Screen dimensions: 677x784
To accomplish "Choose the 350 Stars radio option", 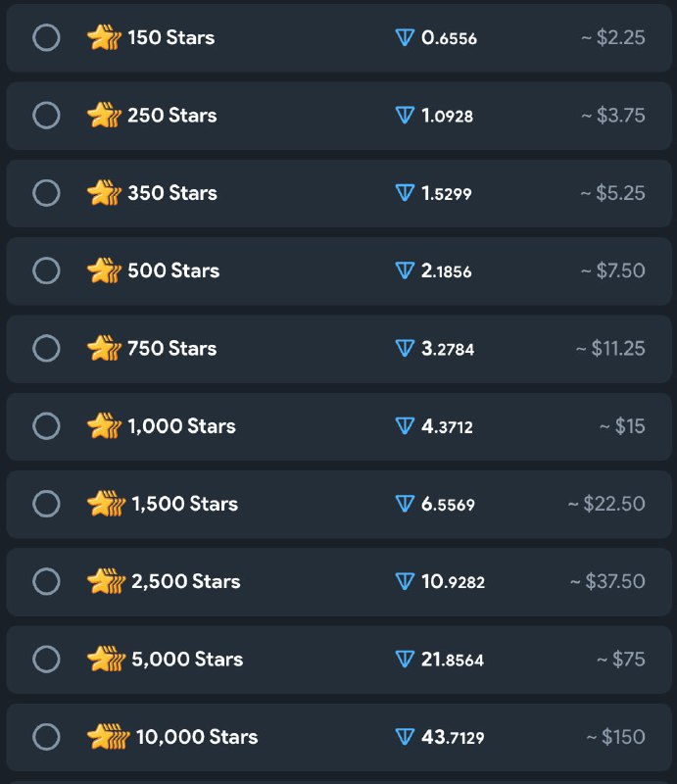I will [46, 193].
